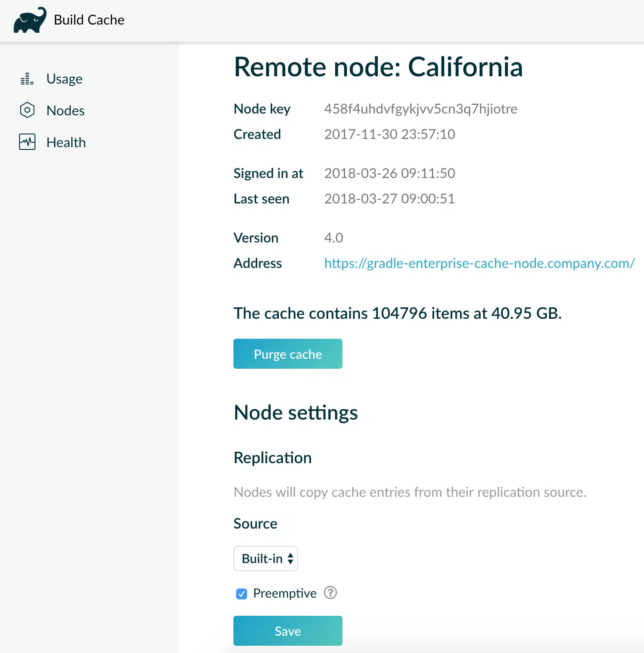Click the Node settings heading

(x=296, y=413)
